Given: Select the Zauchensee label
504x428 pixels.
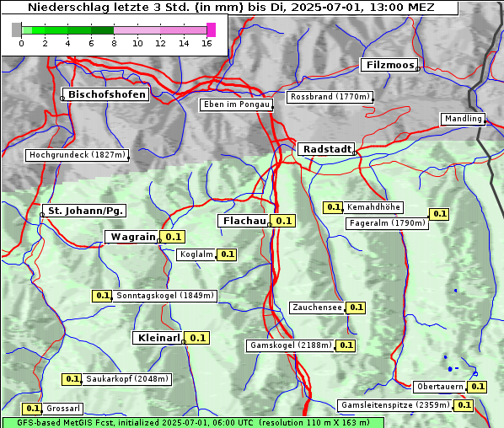Looking at the screenshot, I should [x=317, y=308].
